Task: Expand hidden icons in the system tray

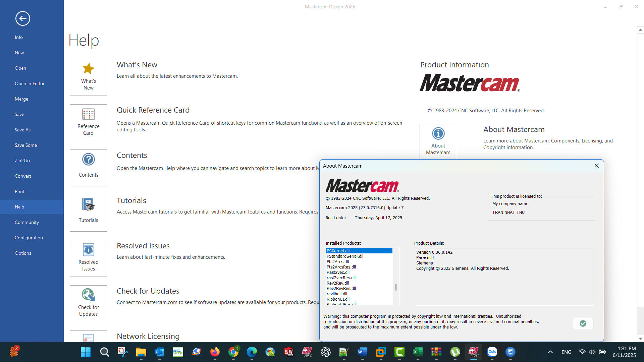Action: (550, 352)
